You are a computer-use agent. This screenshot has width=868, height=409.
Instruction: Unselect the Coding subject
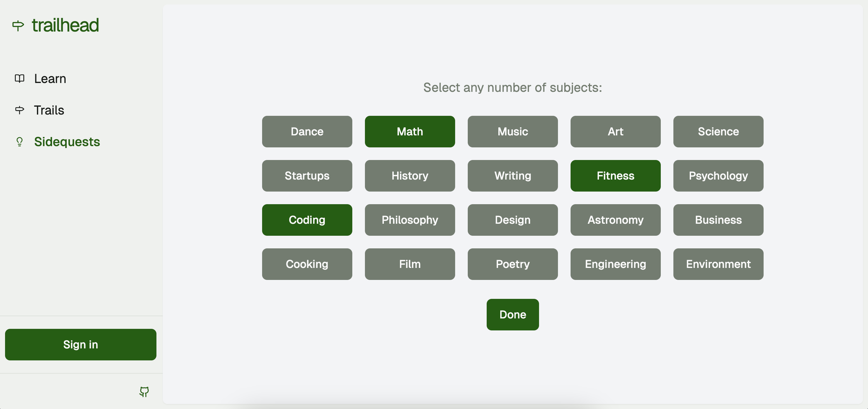point(307,220)
